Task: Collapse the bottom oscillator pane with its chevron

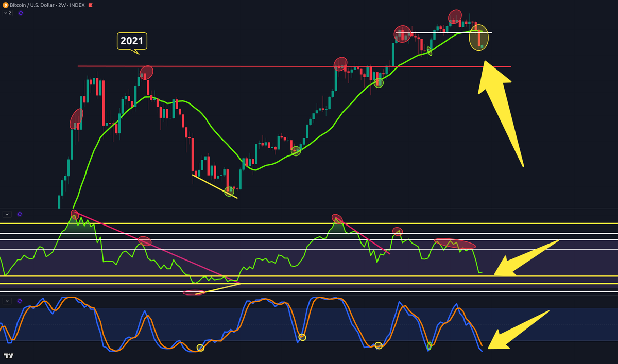Action: 7,301
